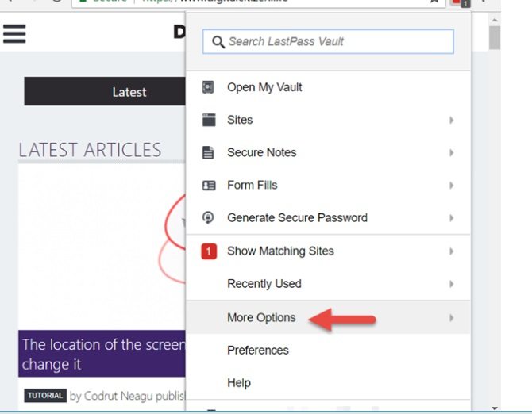Choose the More Options menu entry
Viewport: 532px width, 414px height.
[x=328, y=317]
